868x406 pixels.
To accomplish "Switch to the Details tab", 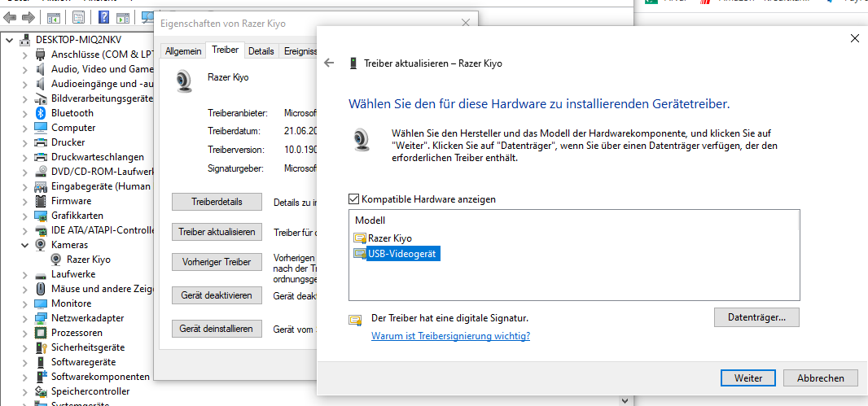I will coord(261,51).
